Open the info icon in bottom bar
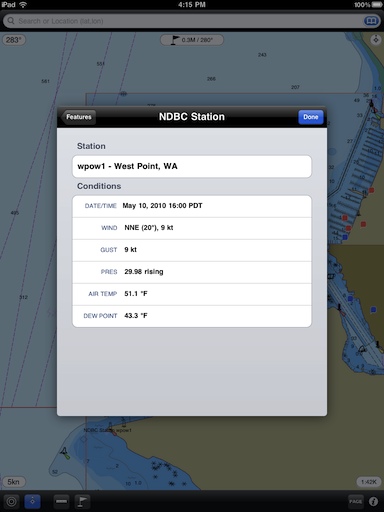This screenshot has width=384, height=512. [x=374, y=501]
